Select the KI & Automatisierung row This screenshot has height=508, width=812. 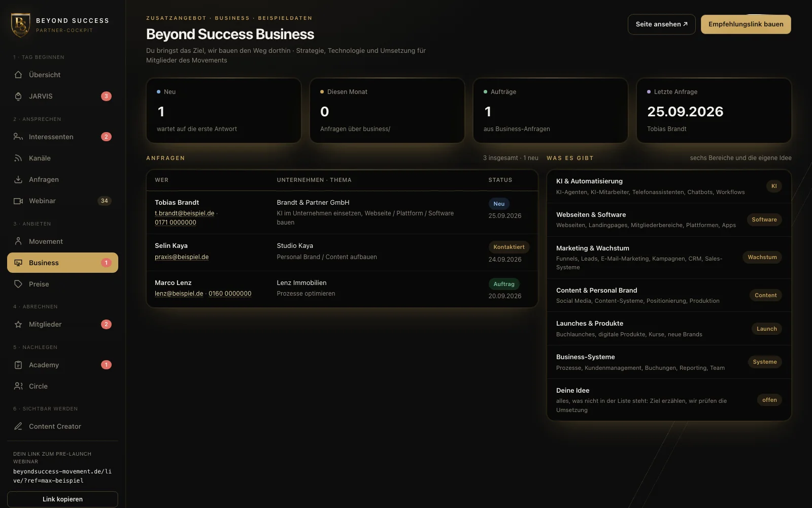pyautogui.click(x=669, y=186)
